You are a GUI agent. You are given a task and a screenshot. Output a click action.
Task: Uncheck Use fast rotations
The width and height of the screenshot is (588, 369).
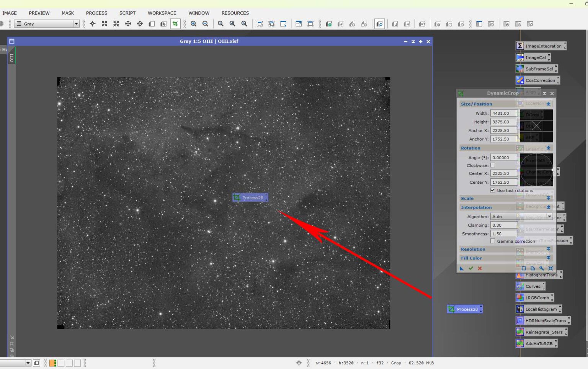(493, 190)
